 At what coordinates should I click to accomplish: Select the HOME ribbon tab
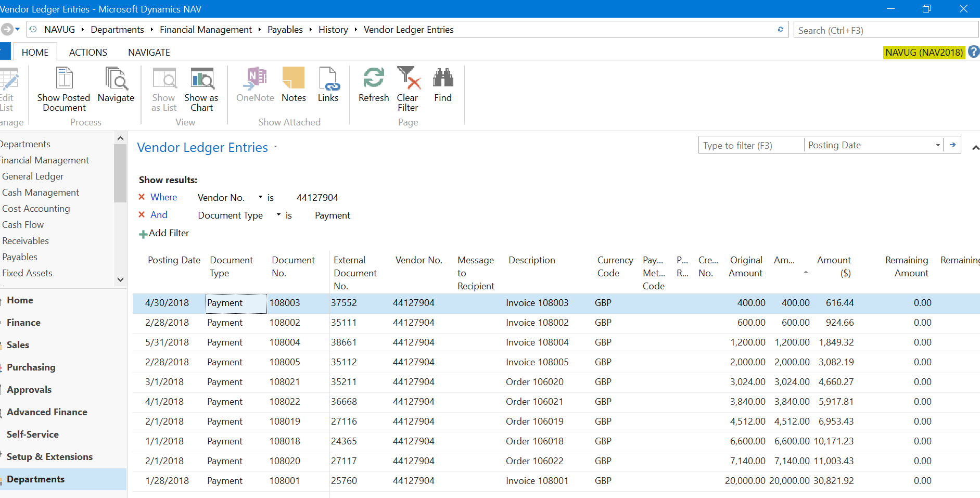tap(35, 52)
